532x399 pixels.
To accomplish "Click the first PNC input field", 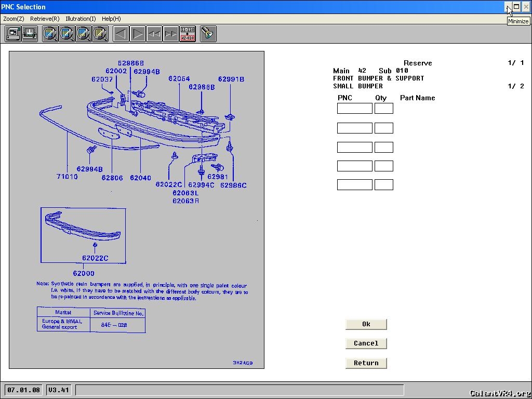I will [354, 109].
